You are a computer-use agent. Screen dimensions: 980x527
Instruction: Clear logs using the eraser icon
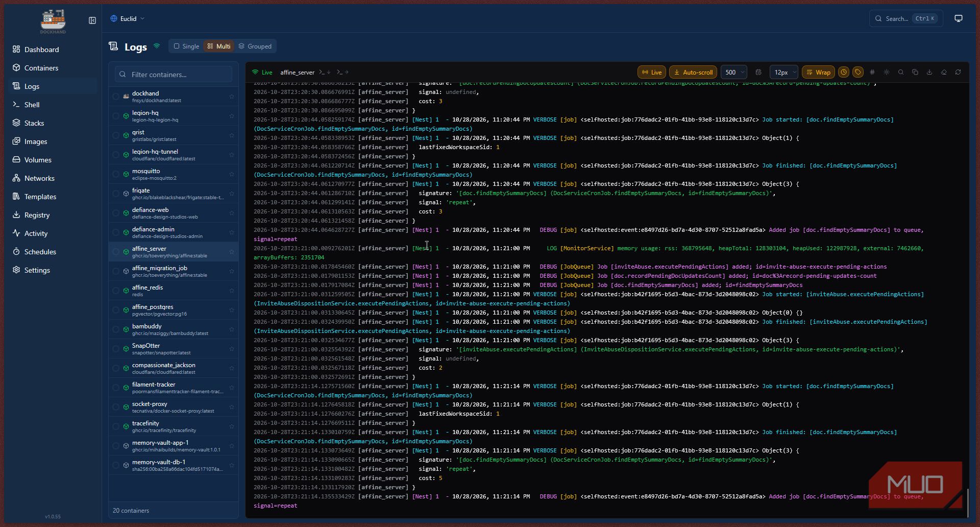[944, 72]
